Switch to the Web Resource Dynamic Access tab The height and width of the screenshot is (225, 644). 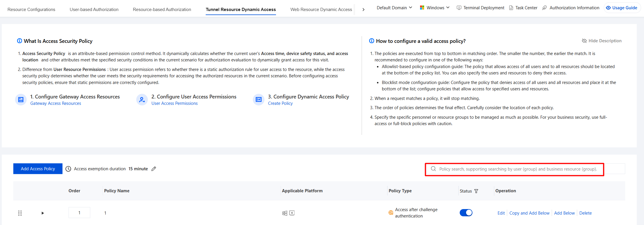tap(321, 10)
